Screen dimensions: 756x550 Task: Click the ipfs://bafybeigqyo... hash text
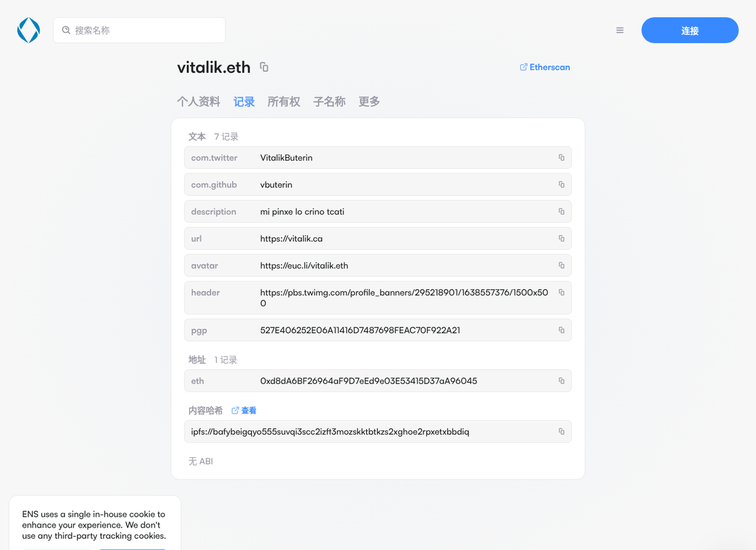tap(330, 431)
